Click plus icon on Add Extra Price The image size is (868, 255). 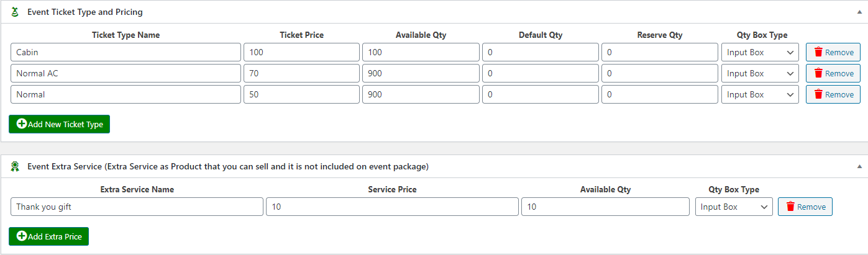coord(22,236)
